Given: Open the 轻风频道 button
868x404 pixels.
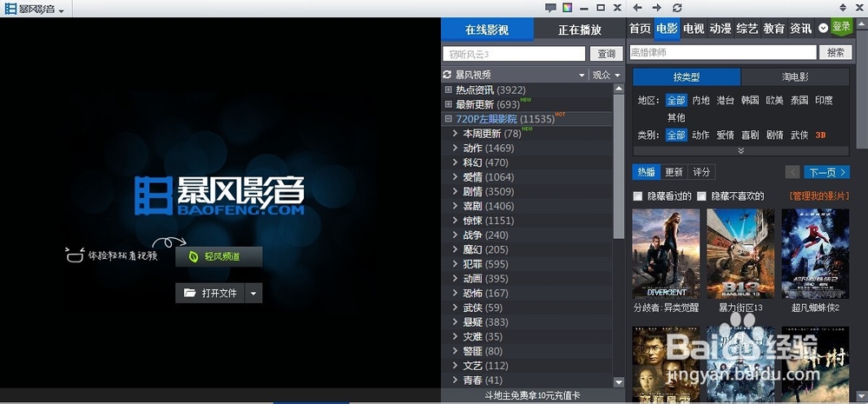Looking at the screenshot, I should pyautogui.click(x=219, y=256).
